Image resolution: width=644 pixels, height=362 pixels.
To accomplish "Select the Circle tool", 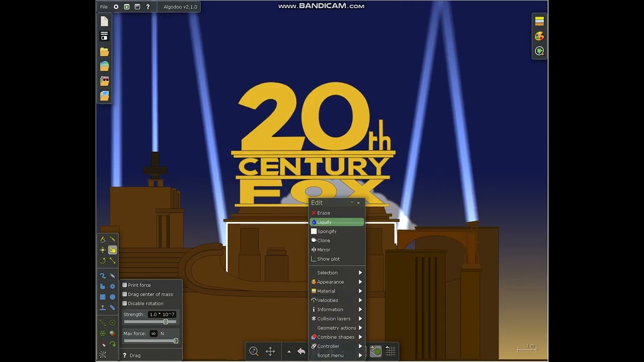I will pyautogui.click(x=112, y=297).
